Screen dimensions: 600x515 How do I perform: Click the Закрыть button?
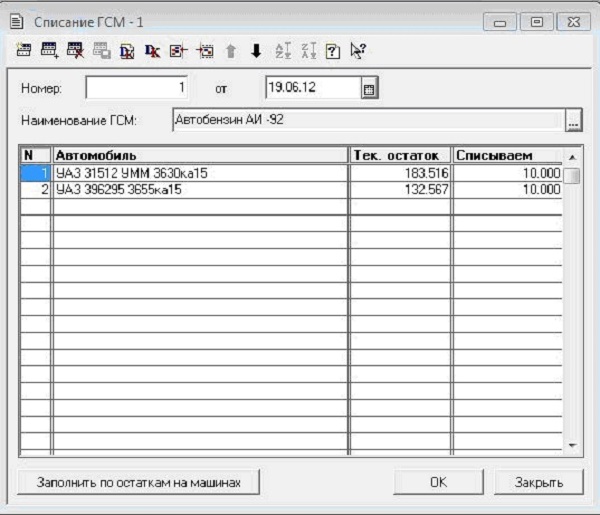click(x=538, y=482)
